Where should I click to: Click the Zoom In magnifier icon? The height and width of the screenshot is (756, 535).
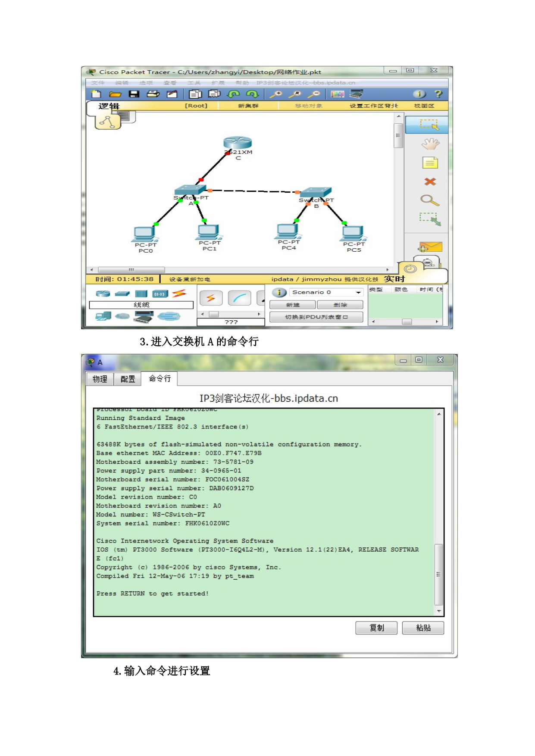[276, 94]
